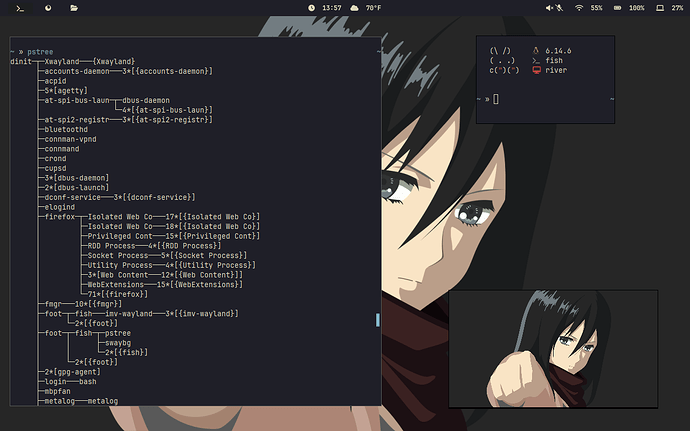Viewport: 690px width, 431px height.
Task: Click the typed pstree command at the prompt
Action: [40, 52]
